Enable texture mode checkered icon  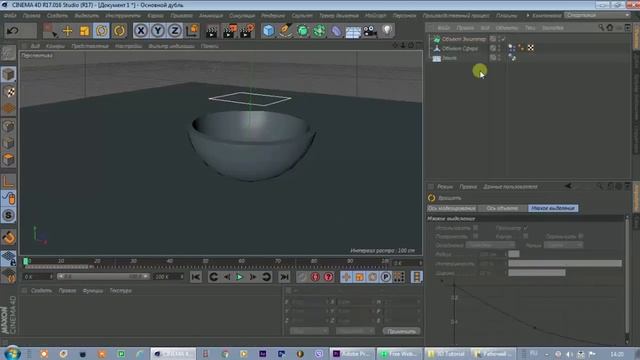point(9,91)
